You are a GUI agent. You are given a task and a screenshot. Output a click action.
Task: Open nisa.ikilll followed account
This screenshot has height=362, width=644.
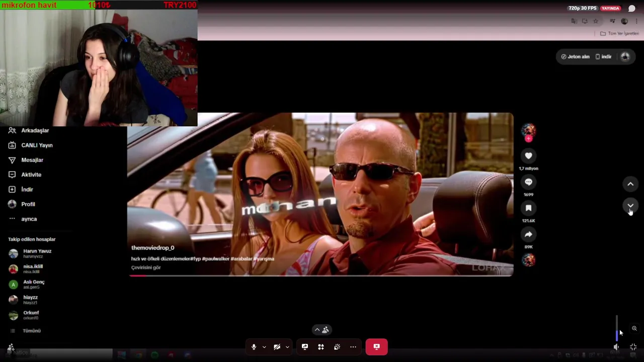pyautogui.click(x=26, y=269)
